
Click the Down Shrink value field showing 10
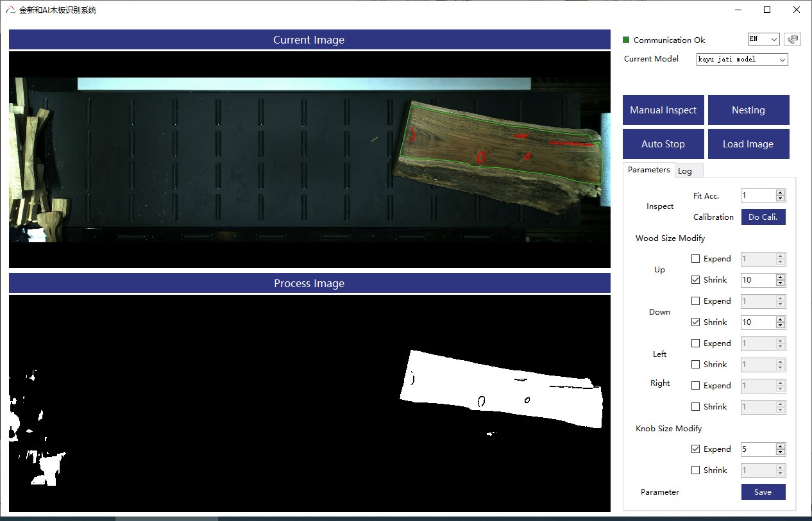(758, 322)
